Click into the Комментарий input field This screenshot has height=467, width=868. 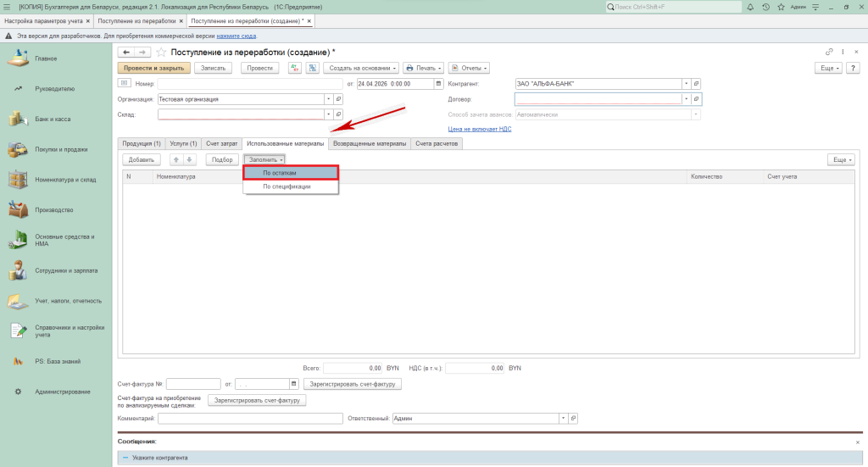tap(249, 418)
